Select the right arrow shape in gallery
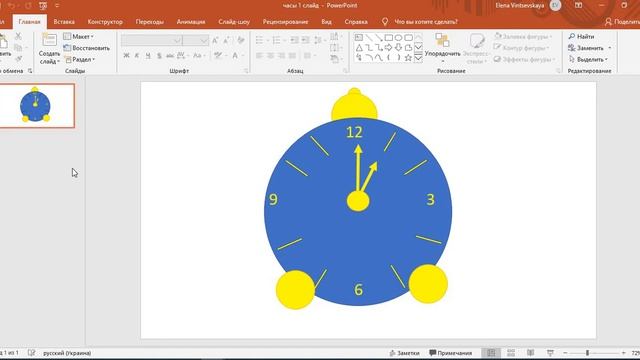 click(x=389, y=48)
